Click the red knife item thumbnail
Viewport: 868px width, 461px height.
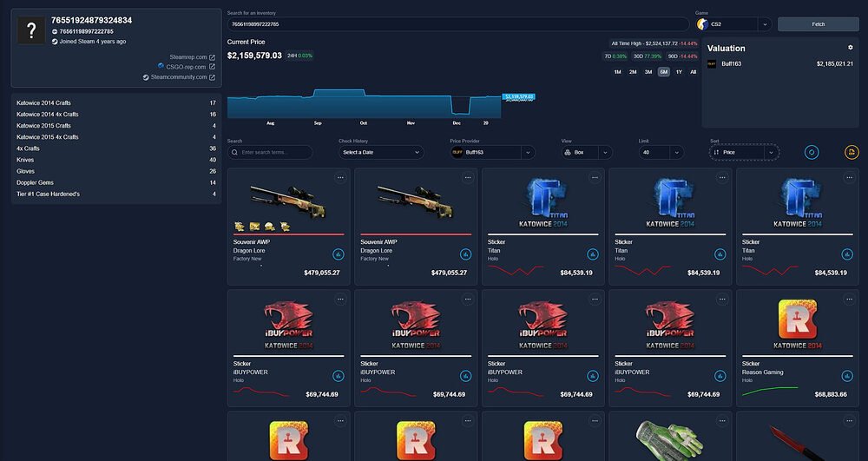click(x=797, y=443)
